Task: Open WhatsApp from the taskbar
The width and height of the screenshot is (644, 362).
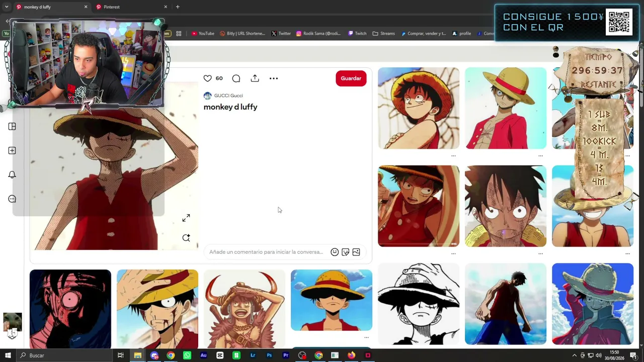Action: tap(187, 355)
